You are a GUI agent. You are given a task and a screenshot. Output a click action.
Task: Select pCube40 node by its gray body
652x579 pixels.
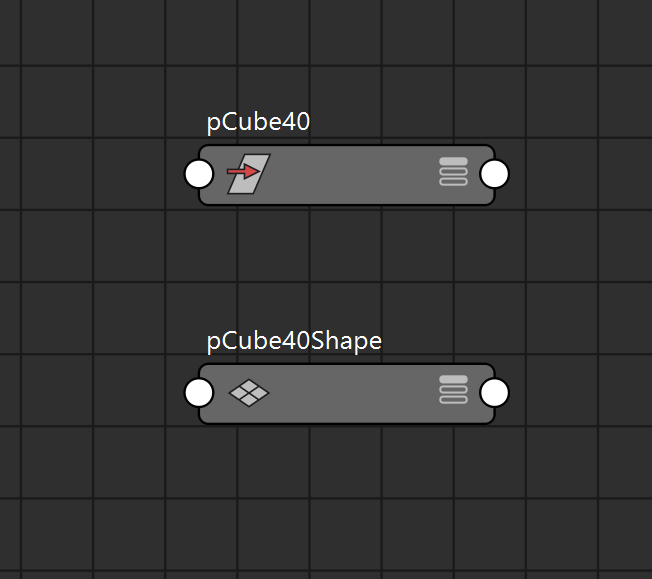coord(350,175)
